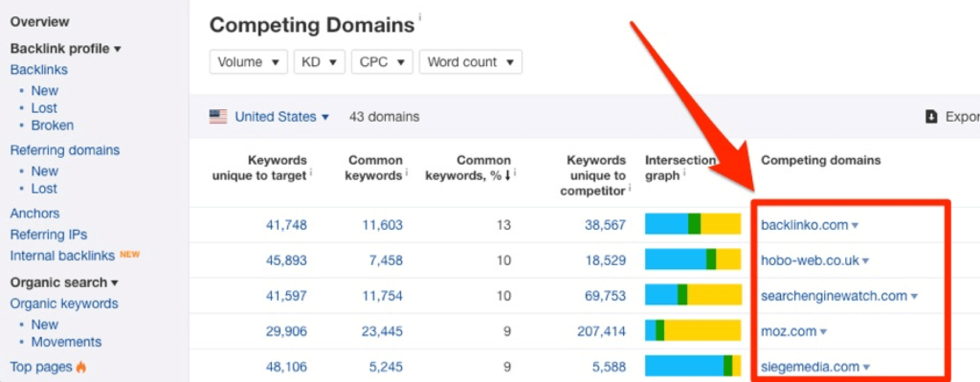Click 29,906 unique keywords value
Viewport: 980px width, 382px height.
(x=286, y=331)
